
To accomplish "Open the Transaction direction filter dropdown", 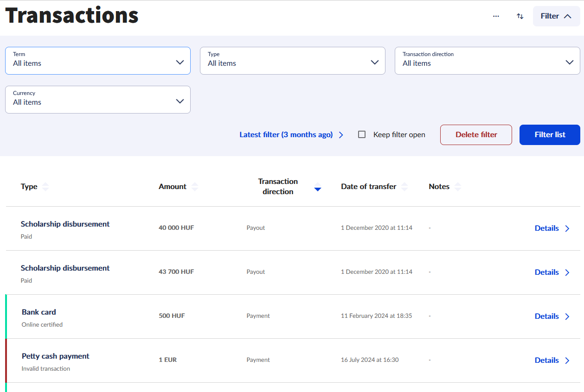I will pyautogui.click(x=487, y=61).
